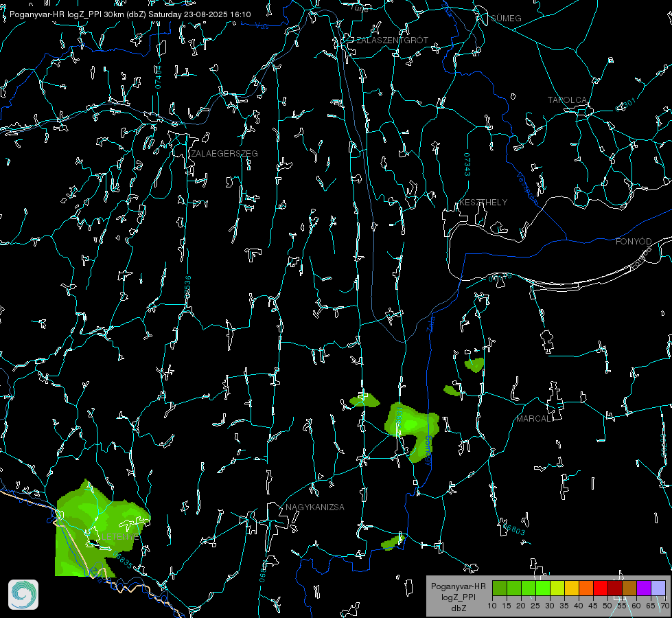Image resolution: width=672 pixels, height=618 pixels.
Task: Select the 25-30 dBZ bright green swatch
Action: click(x=543, y=588)
